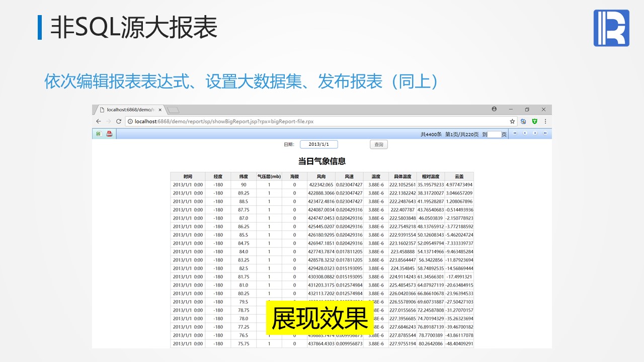Open a new browser tab
Image resolution: width=644 pixels, height=362 pixels.
pyautogui.click(x=173, y=110)
